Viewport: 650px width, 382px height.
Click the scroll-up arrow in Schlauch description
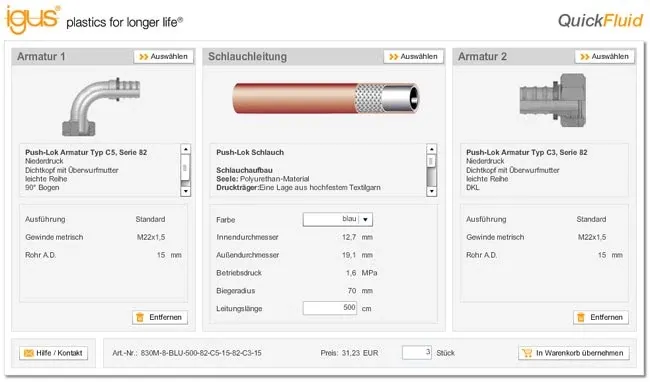(x=432, y=149)
